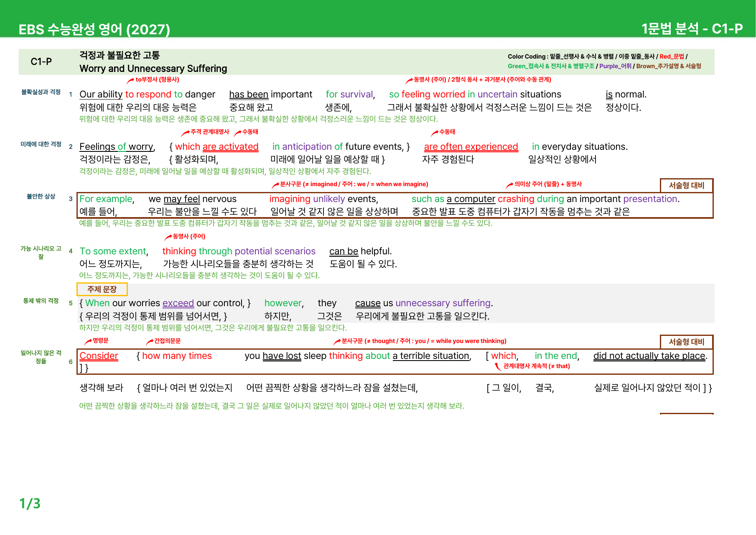Viewport: 756px width, 535px height.
Task: Click the red arrow beside 동명사 (주어) in sentence 4
Action: [x=168, y=238]
